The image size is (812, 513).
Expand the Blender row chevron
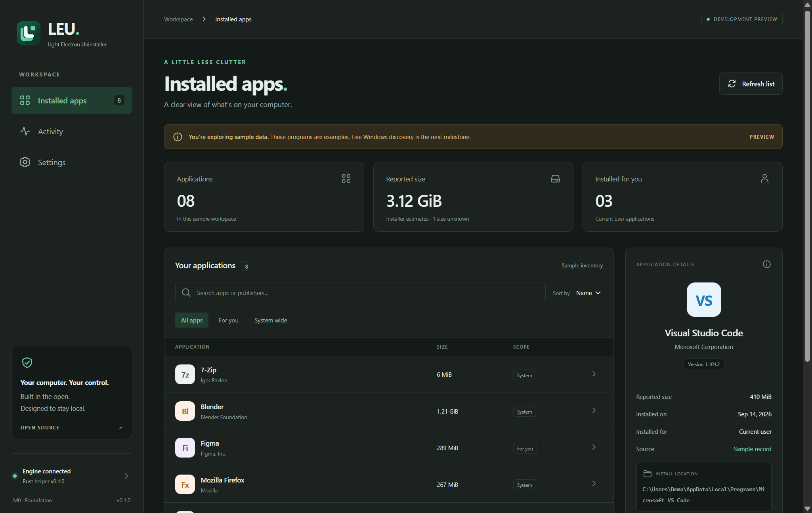pyautogui.click(x=594, y=410)
